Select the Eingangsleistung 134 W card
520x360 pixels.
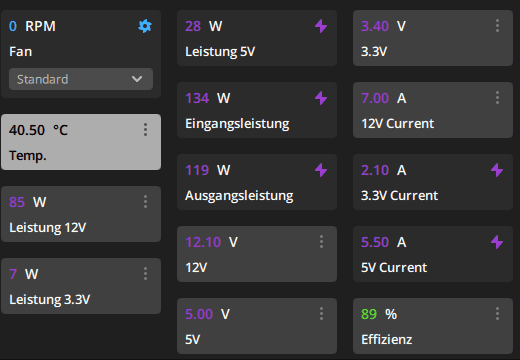click(257, 110)
